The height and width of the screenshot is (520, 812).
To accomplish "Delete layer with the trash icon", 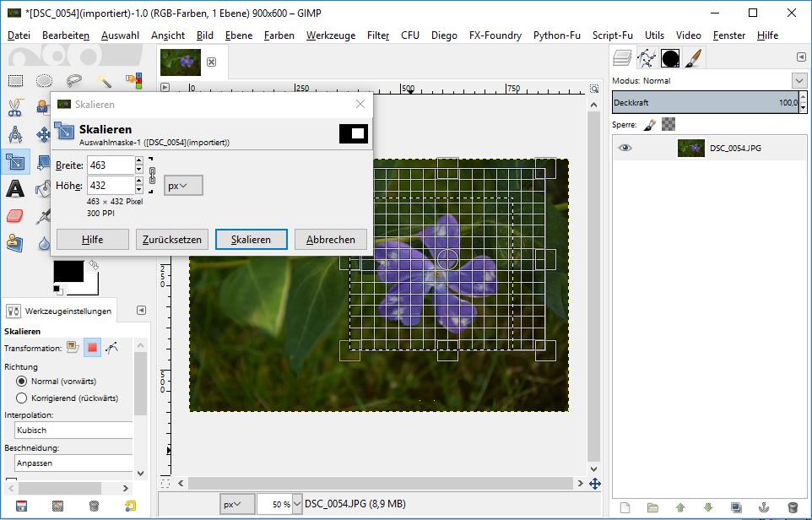I will [x=792, y=507].
